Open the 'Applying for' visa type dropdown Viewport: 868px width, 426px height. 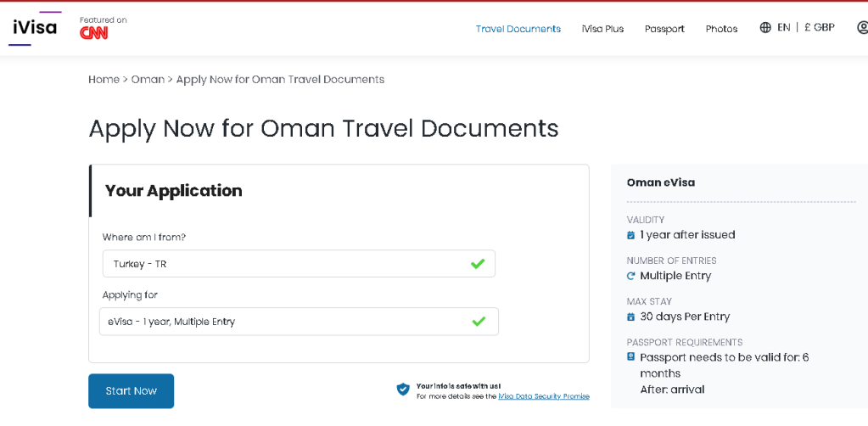[299, 322]
